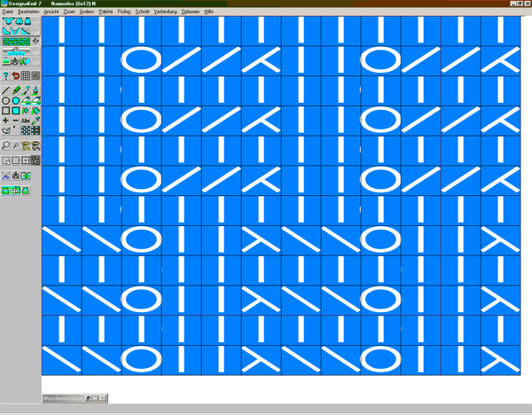Screen dimensions: 532x415
Task: Click the blue checkered pattern icon
Action: 26,130
